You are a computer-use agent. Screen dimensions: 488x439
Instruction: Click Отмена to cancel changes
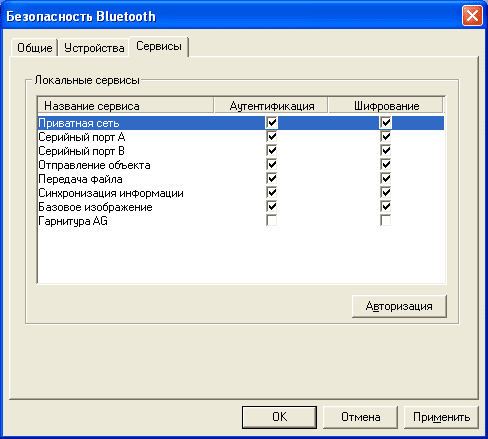pyautogui.click(x=360, y=417)
